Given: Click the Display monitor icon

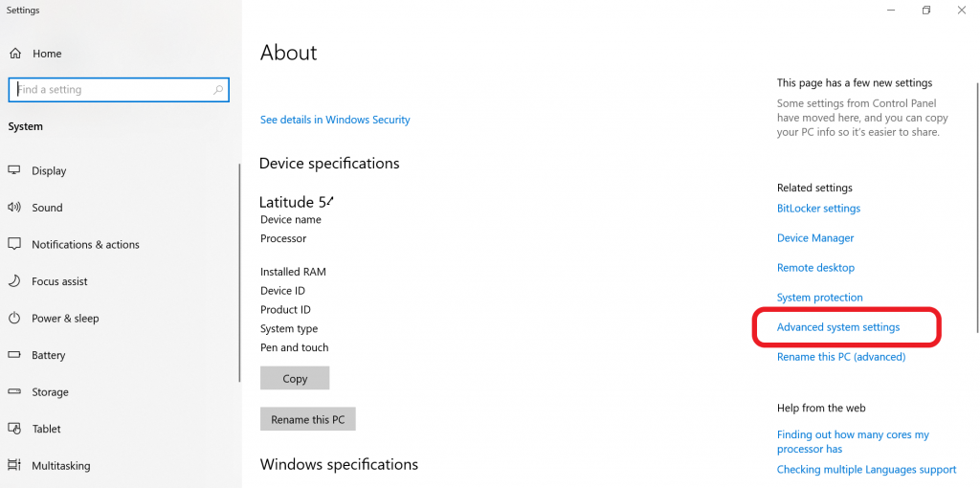Looking at the screenshot, I should tap(14, 170).
